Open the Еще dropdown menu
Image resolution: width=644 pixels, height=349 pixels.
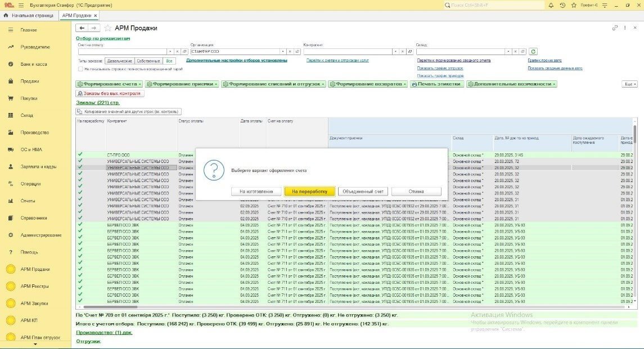(629, 84)
